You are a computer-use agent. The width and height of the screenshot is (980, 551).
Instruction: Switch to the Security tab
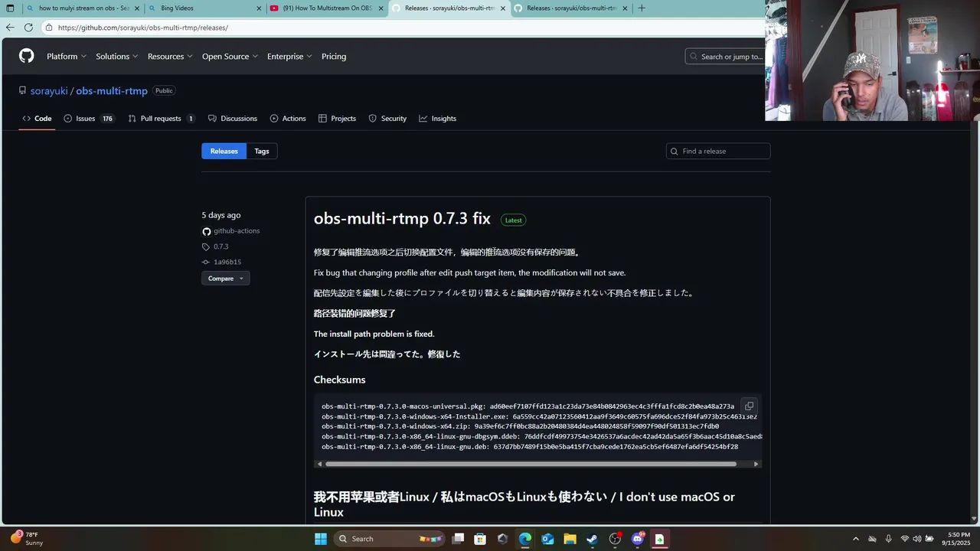(387, 119)
